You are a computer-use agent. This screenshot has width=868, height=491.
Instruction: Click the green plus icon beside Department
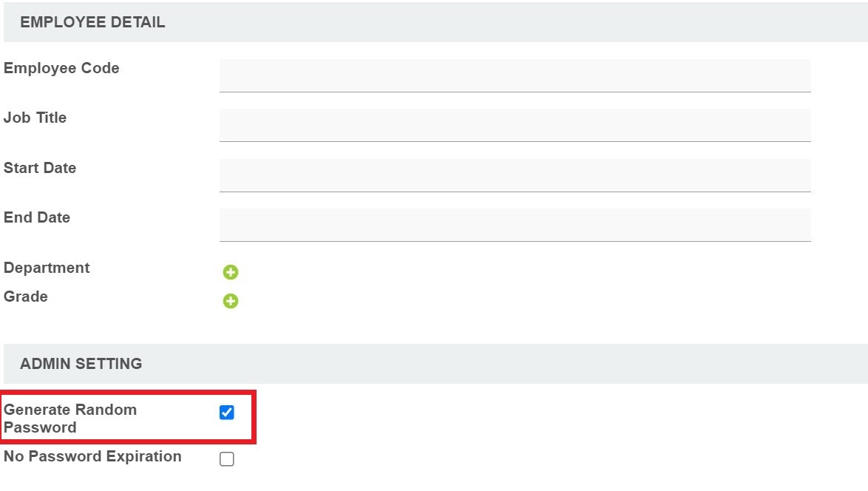(x=231, y=272)
